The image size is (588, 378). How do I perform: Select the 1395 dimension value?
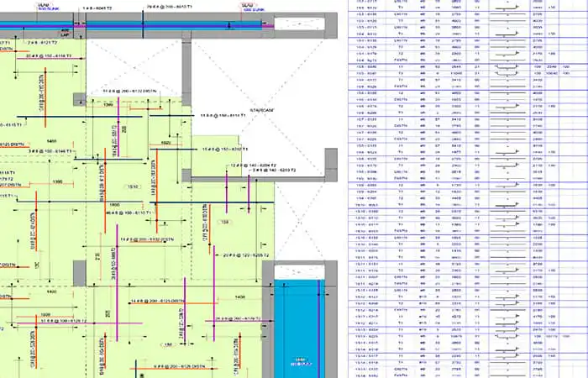[x=57, y=182]
